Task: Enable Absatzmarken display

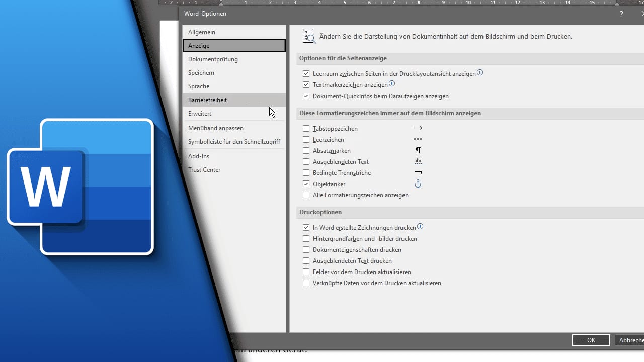Action: click(x=306, y=151)
